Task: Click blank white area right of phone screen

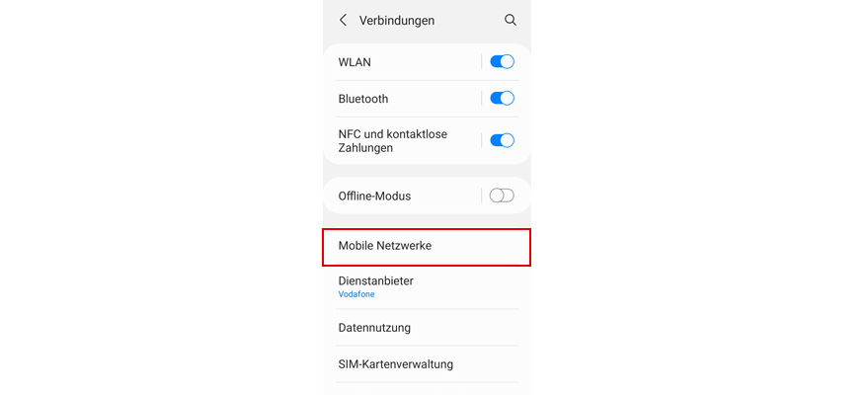Action: pos(700,197)
